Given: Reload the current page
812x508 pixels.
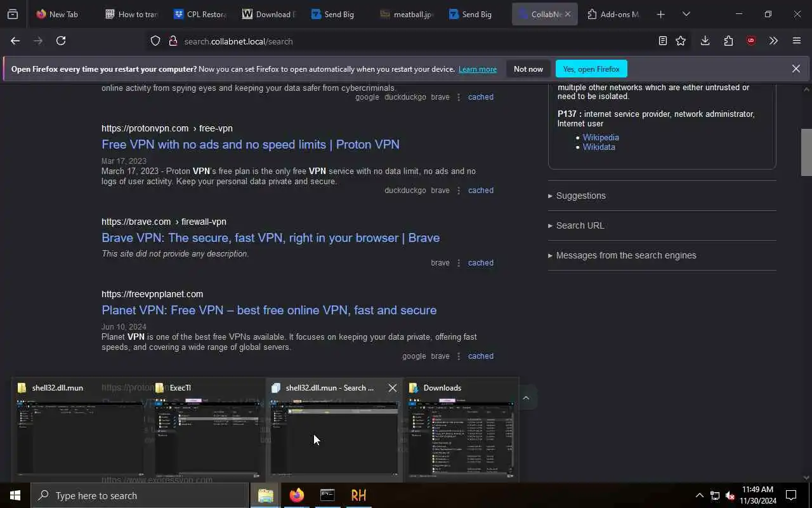Looking at the screenshot, I should pyautogui.click(x=61, y=41).
